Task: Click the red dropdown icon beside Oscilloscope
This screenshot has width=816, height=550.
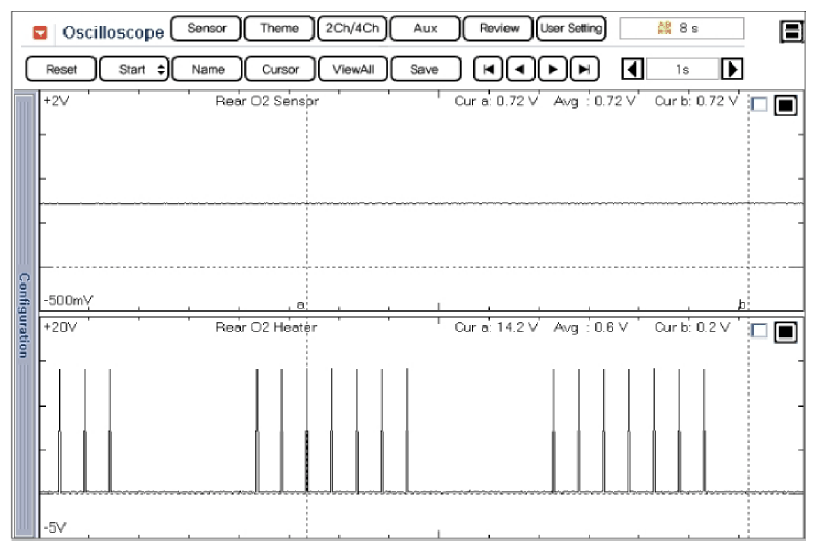Action: pos(40,32)
